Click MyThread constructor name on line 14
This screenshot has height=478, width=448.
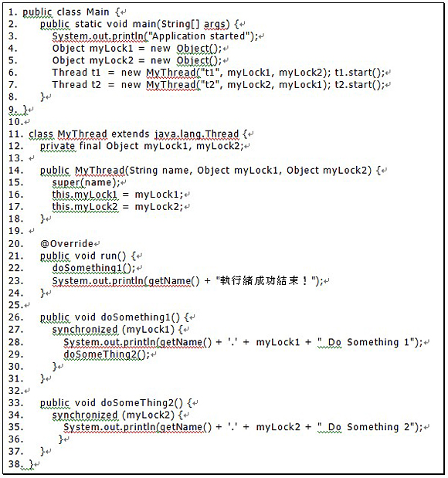(x=100, y=171)
